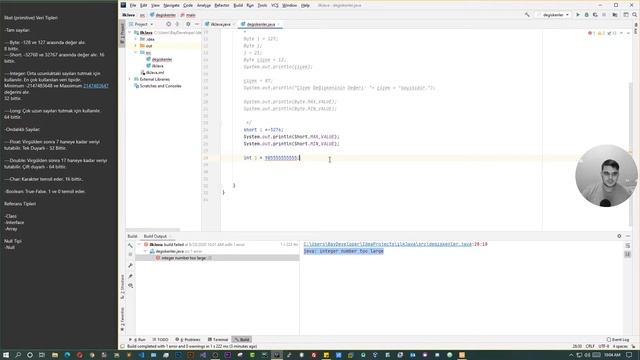Screen dimensions: 640x360
Task: Toggle the Favorites side tab
Action: tap(122, 318)
